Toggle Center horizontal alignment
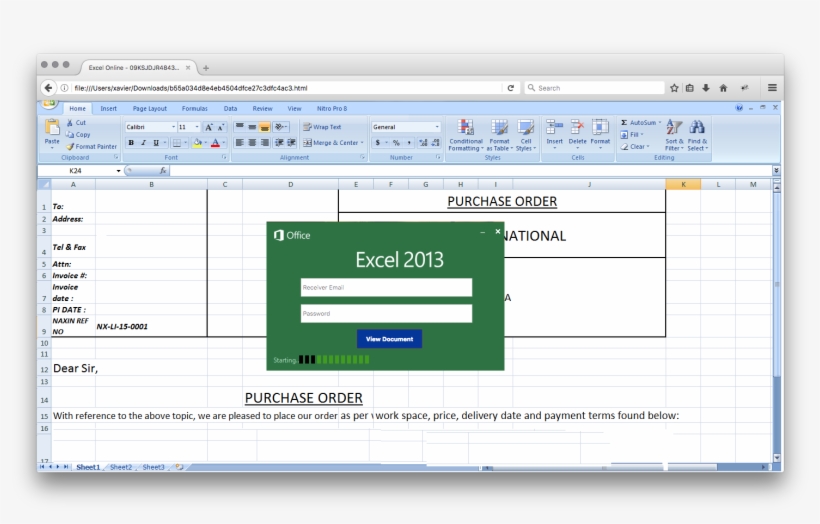The image size is (820, 524). pyautogui.click(x=252, y=142)
